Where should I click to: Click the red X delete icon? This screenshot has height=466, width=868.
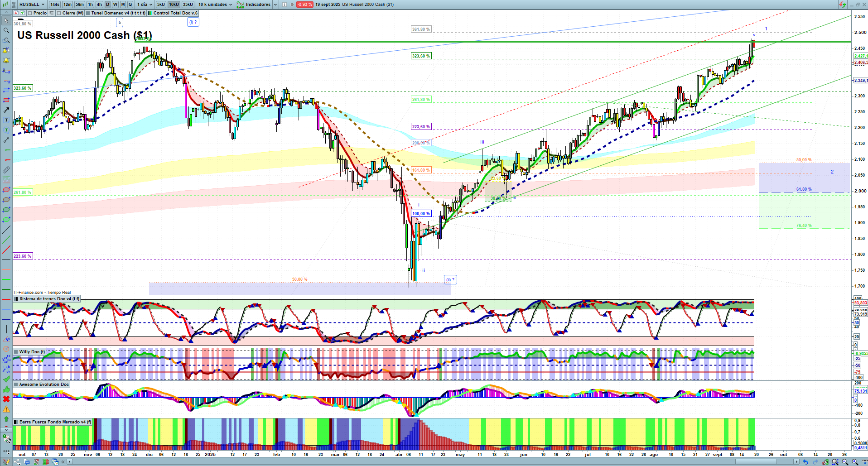pos(6,399)
